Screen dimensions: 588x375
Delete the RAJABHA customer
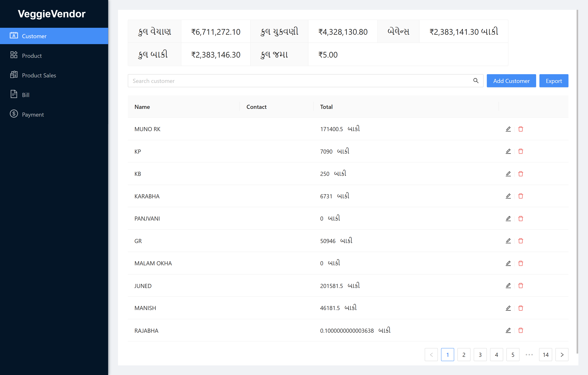point(521,330)
